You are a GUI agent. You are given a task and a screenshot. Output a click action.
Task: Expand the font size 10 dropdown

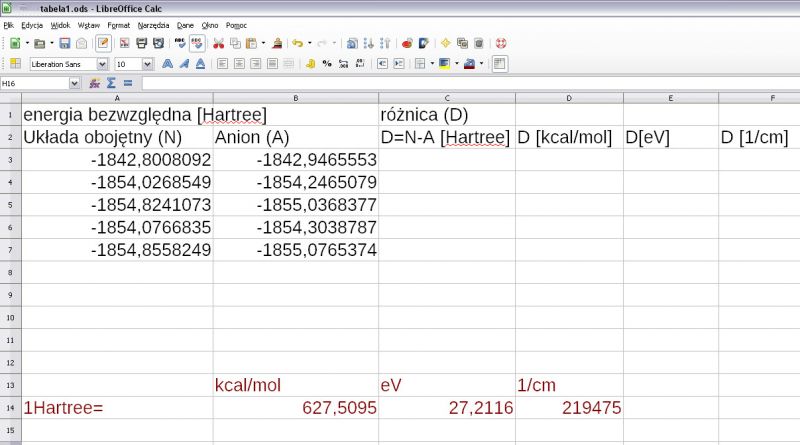pos(148,63)
